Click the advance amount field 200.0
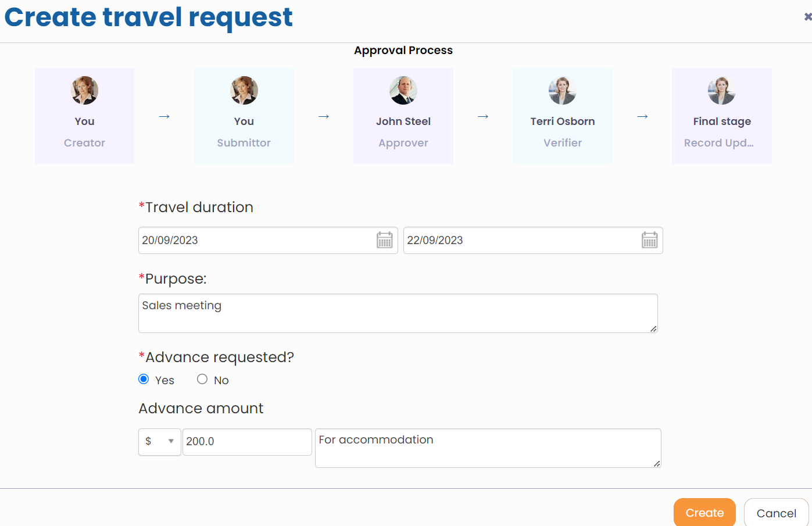 click(247, 442)
